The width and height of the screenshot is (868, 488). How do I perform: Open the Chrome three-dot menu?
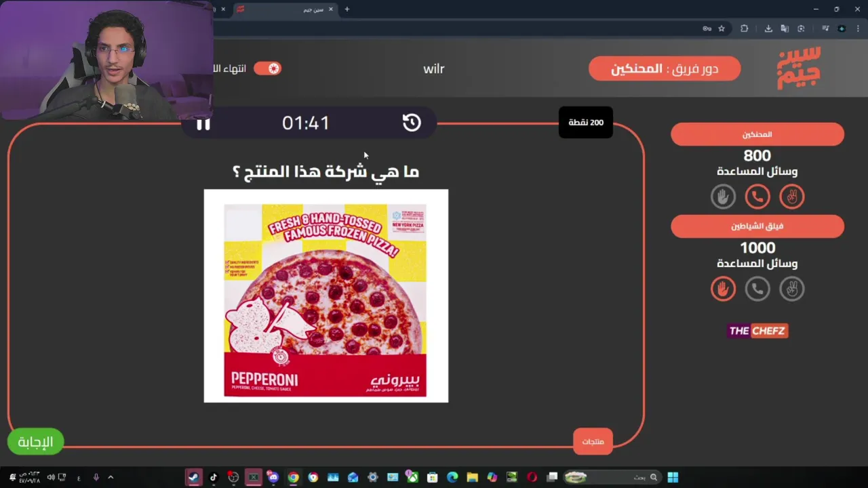coord(857,28)
